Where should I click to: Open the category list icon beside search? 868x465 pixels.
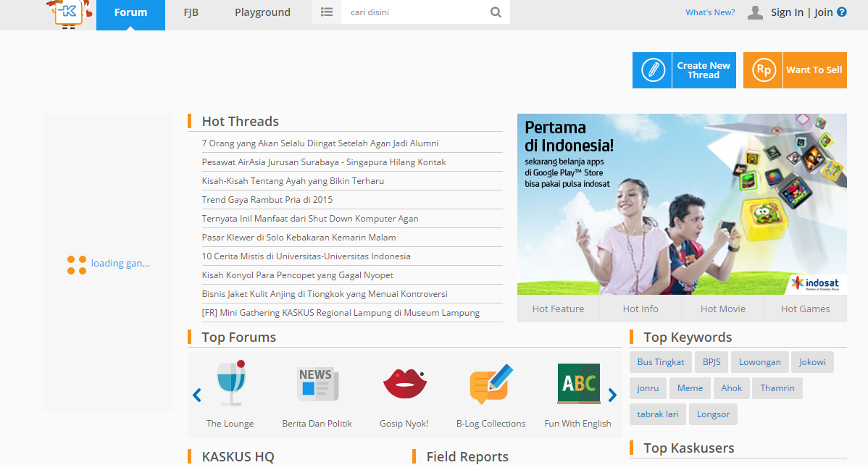tap(327, 12)
